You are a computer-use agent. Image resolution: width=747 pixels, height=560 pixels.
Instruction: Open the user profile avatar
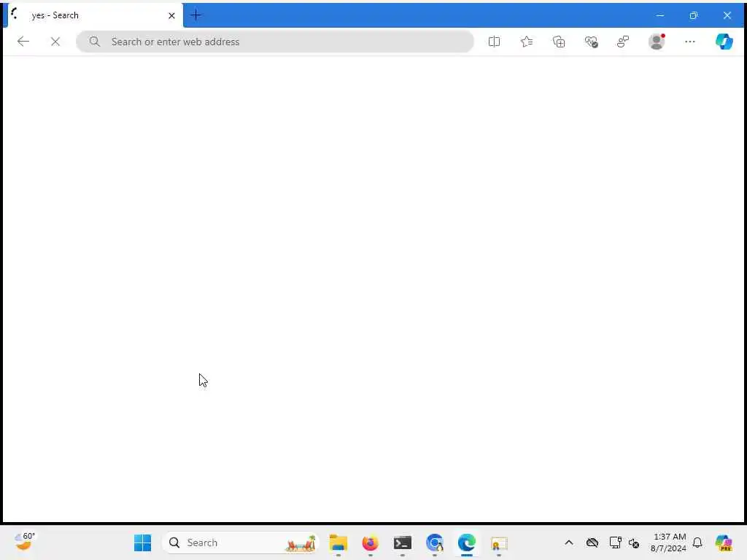pyautogui.click(x=657, y=42)
